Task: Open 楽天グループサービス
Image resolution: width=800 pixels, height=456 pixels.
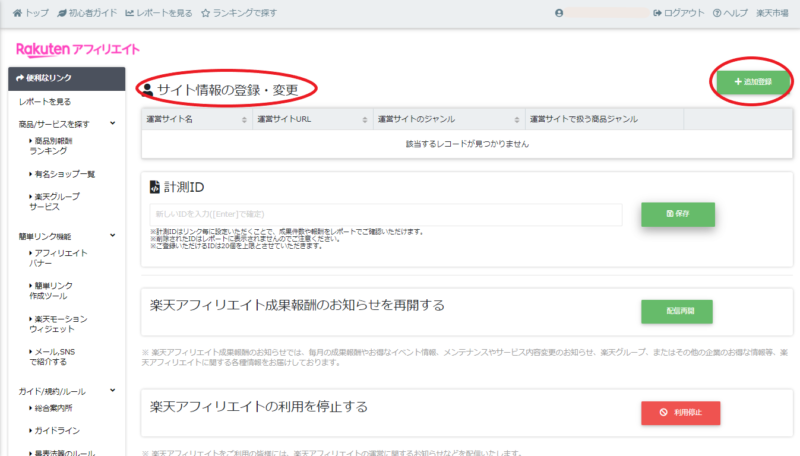Action: pyautogui.click(x=54, y=201)
